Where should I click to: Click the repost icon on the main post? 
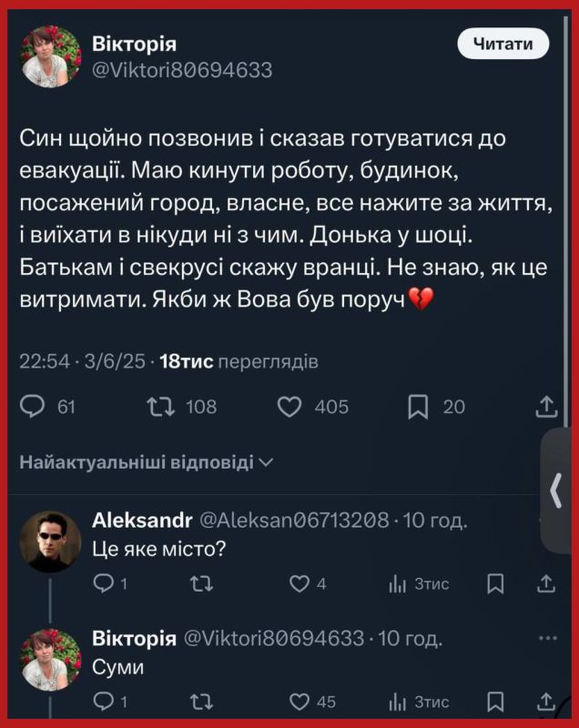[159, 406]
